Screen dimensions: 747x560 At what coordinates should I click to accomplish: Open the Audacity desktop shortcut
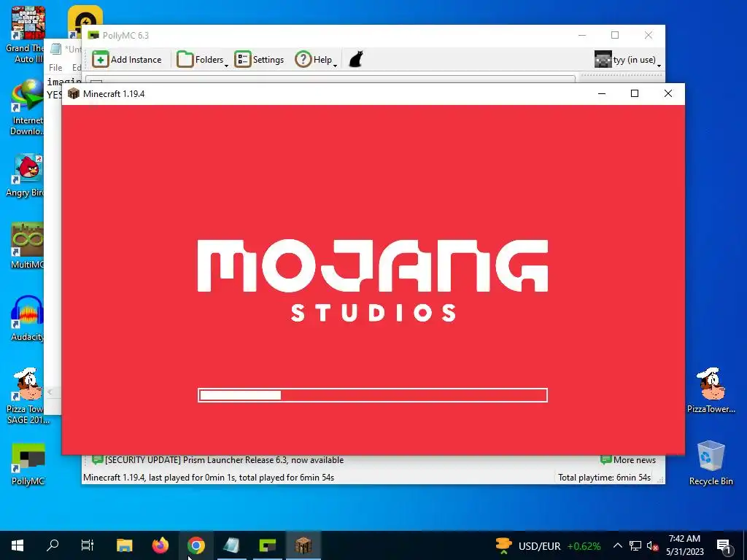tap(27, 319)
